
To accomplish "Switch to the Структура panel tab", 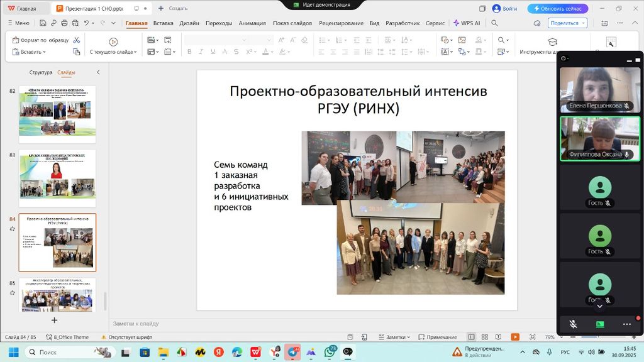I will pyautogui.click(x=41, y=72).
